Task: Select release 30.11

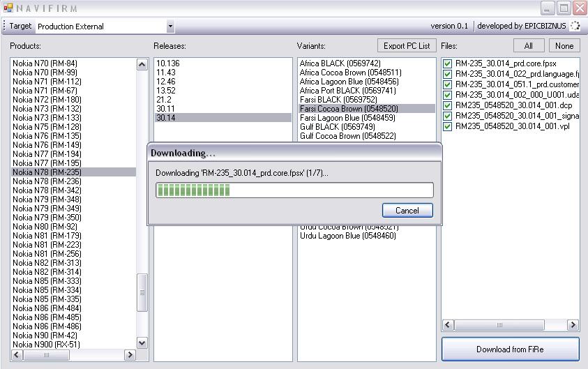Action: click(x=223, y=108)
